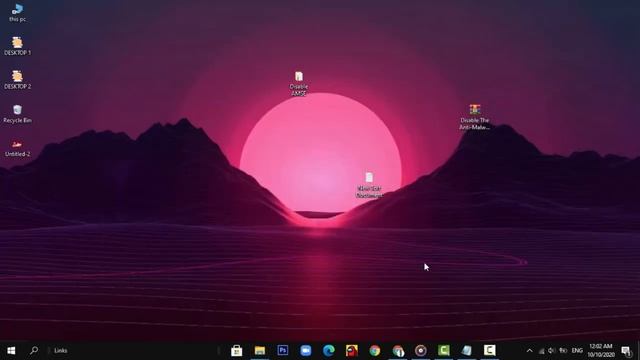640x360 pixels.
Task: Click the Links toolbar label on taskbar
Action: tap(60, 351)
